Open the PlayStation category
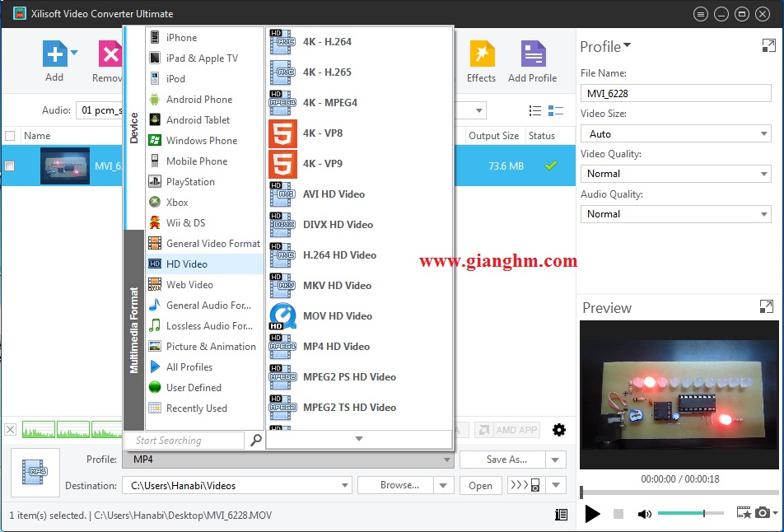Image resolution: width=784 pixels, height=532 pixels. [x=204, y=182]
